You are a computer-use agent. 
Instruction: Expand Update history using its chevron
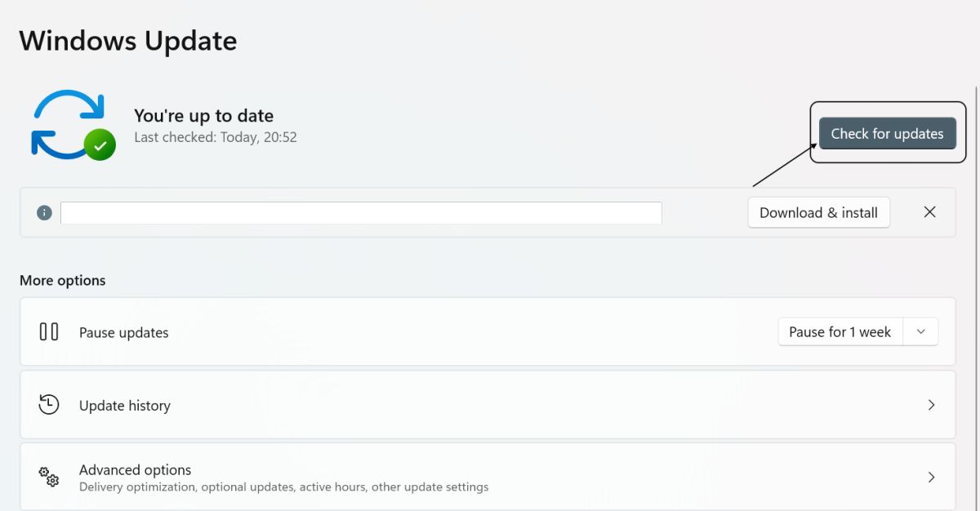point(931,405)
